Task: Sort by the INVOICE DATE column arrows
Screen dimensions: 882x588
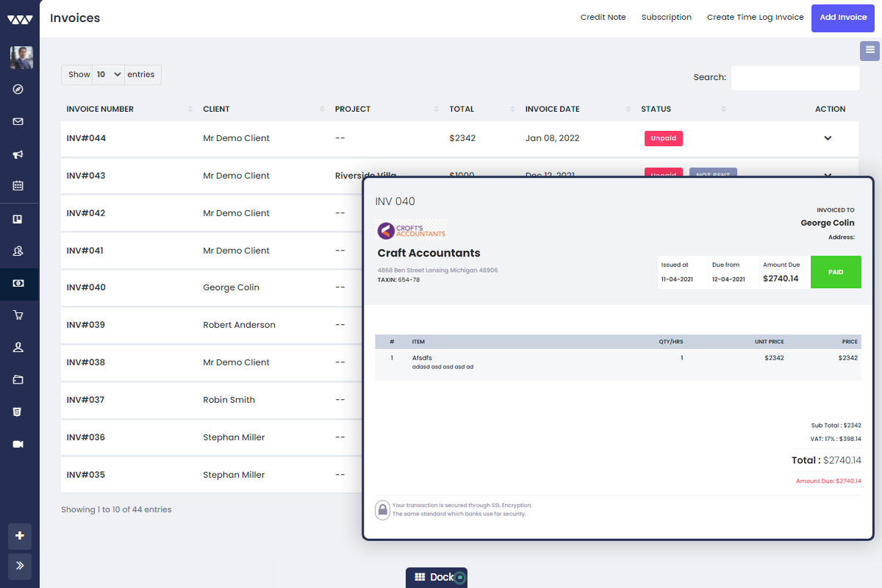Action: pyautogui.click(x=627, y=109)
